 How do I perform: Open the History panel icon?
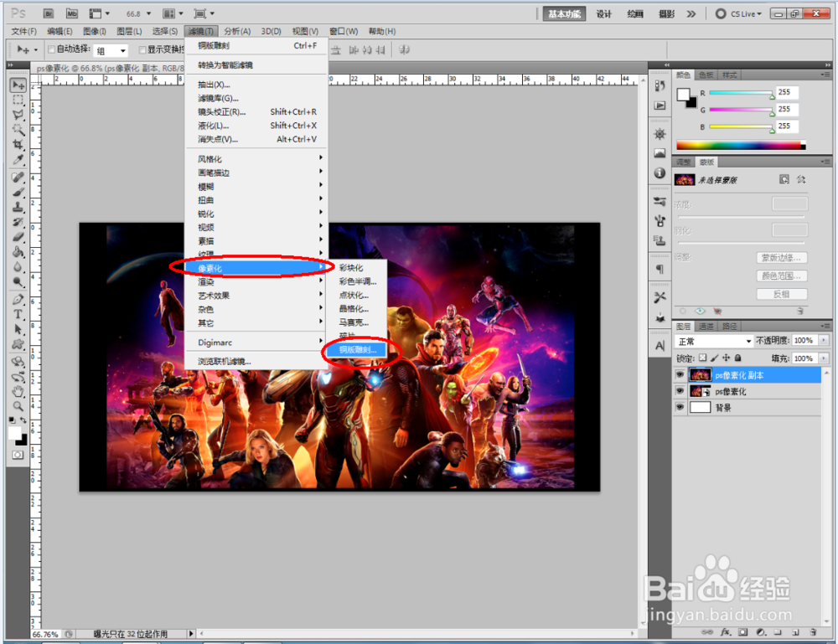[x=660, y=86]
